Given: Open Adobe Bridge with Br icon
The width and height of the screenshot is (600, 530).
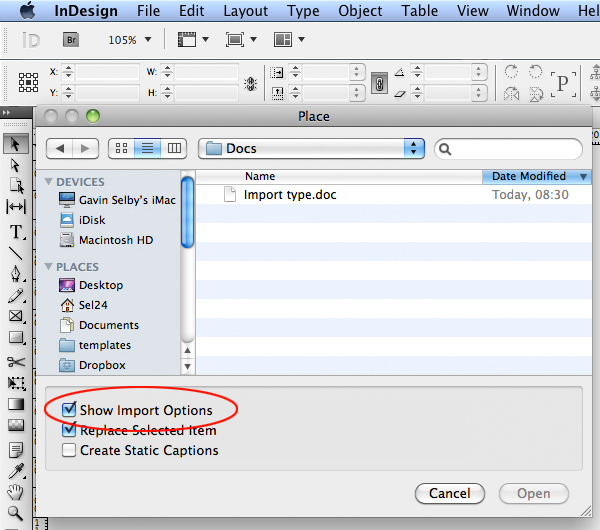Looking at the screenshot, I should [x=71, y=40].
